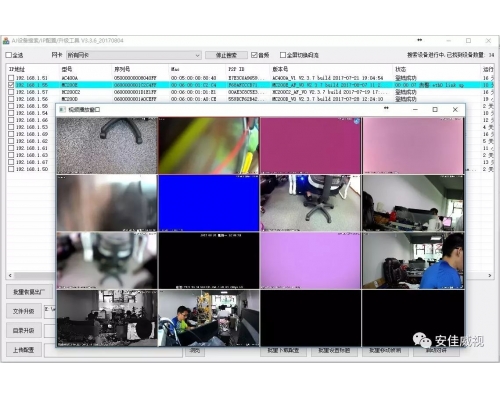
Task: Select the IP address 192.168.1.58
Action: point(32,106)
